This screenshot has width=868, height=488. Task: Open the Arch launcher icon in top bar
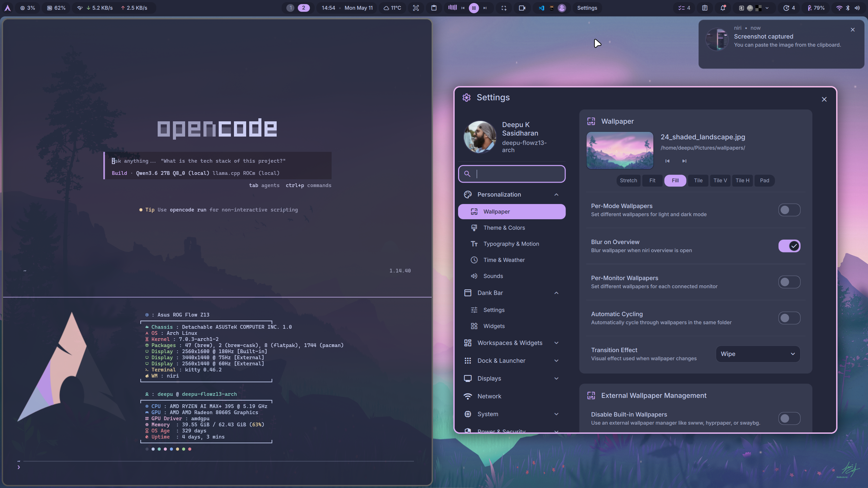coord(7,8)
